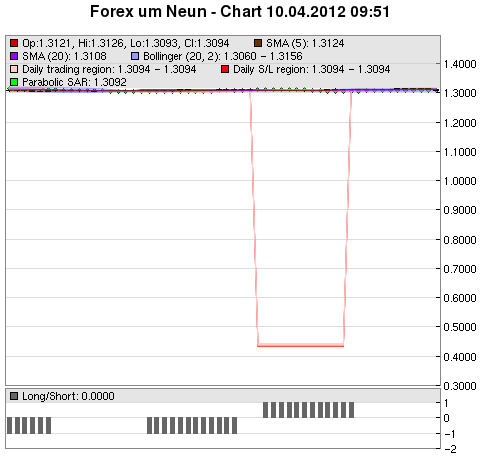The image size is (480, 457).
Task: Click the purple SMA (20) legend swatch
Action: coord(14,56)
